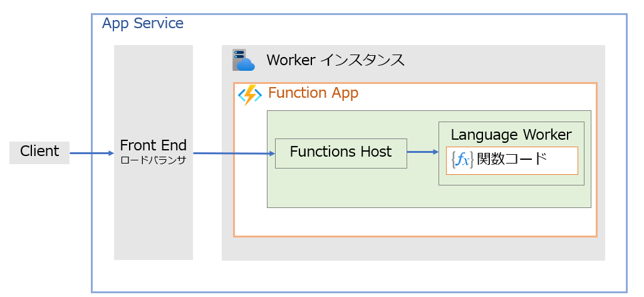Viewport: 644px width, 297px height.
Task: Click empty gray area at bottom of Front End column
Action: [153, 232]
